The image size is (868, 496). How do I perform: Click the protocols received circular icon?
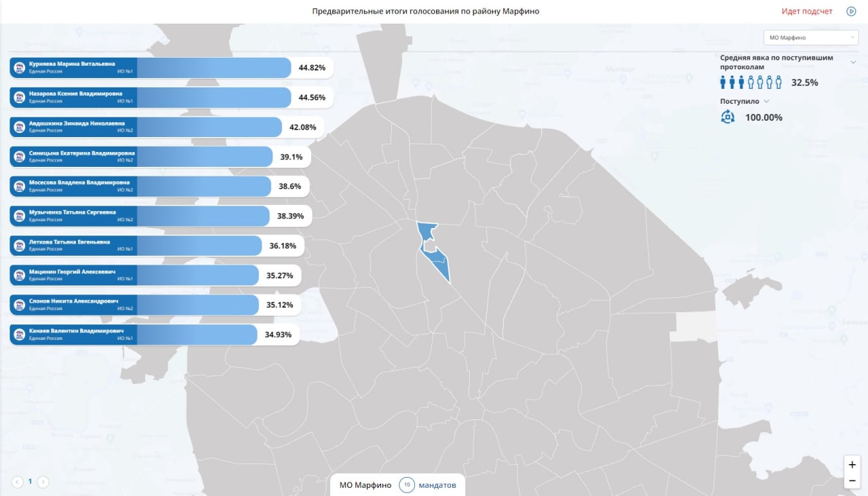pos(728,117)
